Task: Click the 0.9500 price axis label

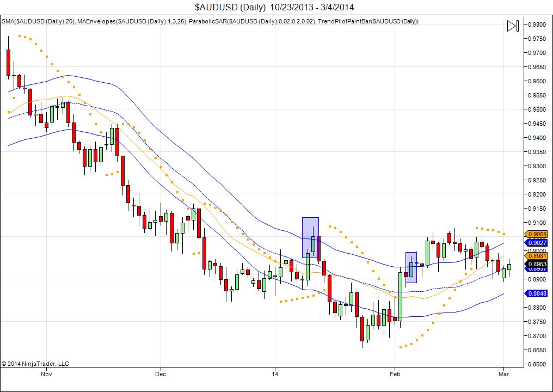Action: coord(537,109)
